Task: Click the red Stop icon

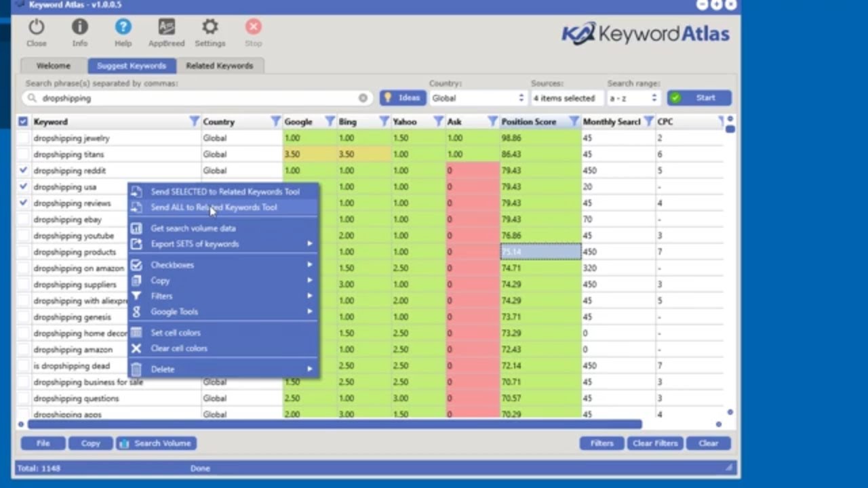Action: pyautogui.click(x=253, y=27)
